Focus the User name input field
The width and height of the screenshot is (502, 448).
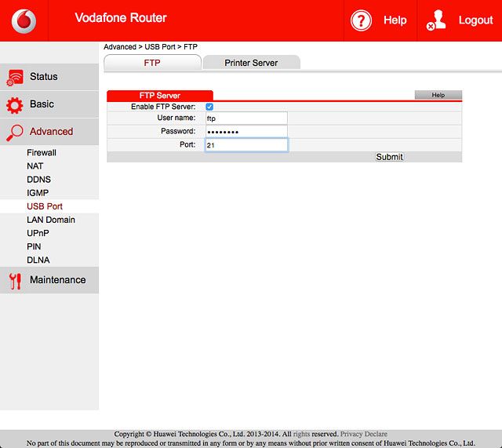(246, 118)
